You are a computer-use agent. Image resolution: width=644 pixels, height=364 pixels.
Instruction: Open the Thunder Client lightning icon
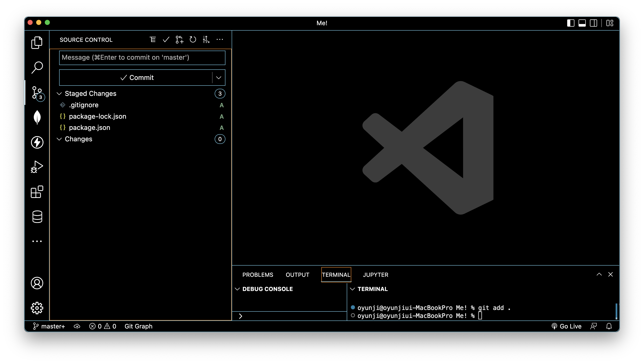(x=37, y=142)
